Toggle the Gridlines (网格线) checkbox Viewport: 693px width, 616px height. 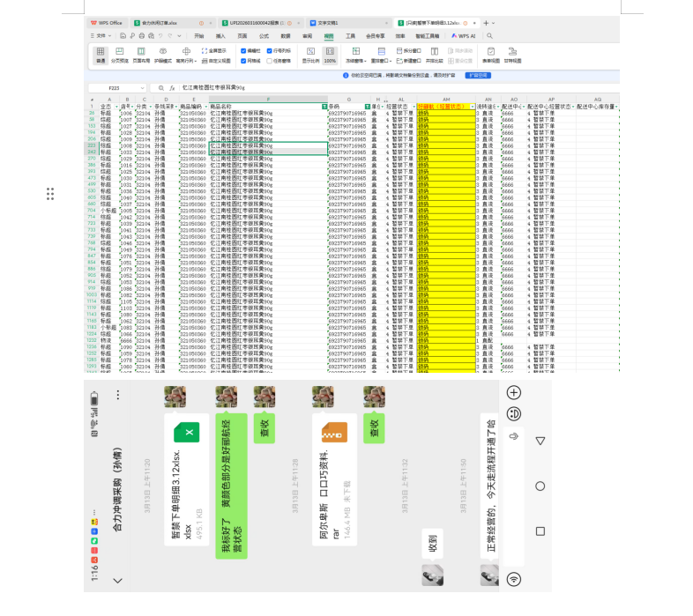(243, 61)
